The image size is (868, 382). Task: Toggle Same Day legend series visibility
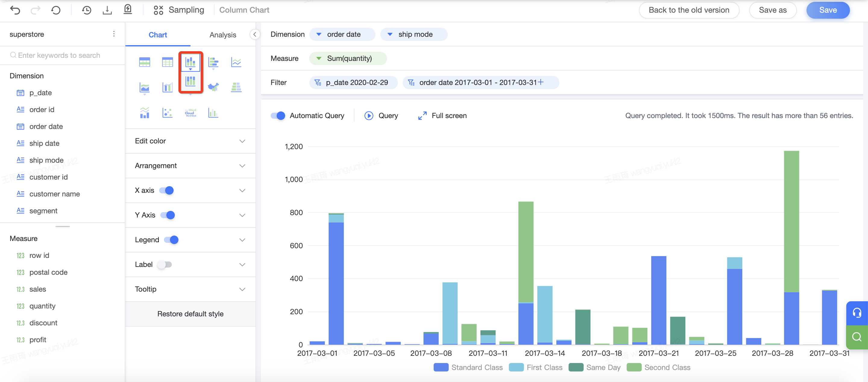tap(594, 367)
